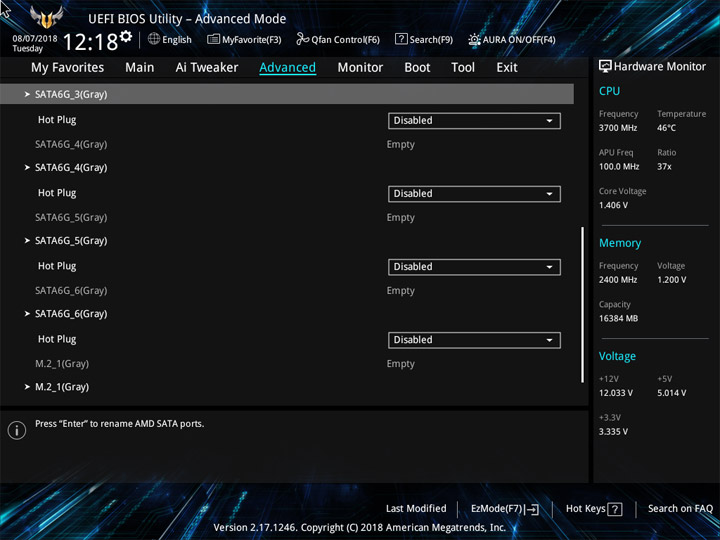Expand the SATA6G_5(Gray) submenu entry
Image resolution: width=720 pixels, height=540 pixels.
71,241
